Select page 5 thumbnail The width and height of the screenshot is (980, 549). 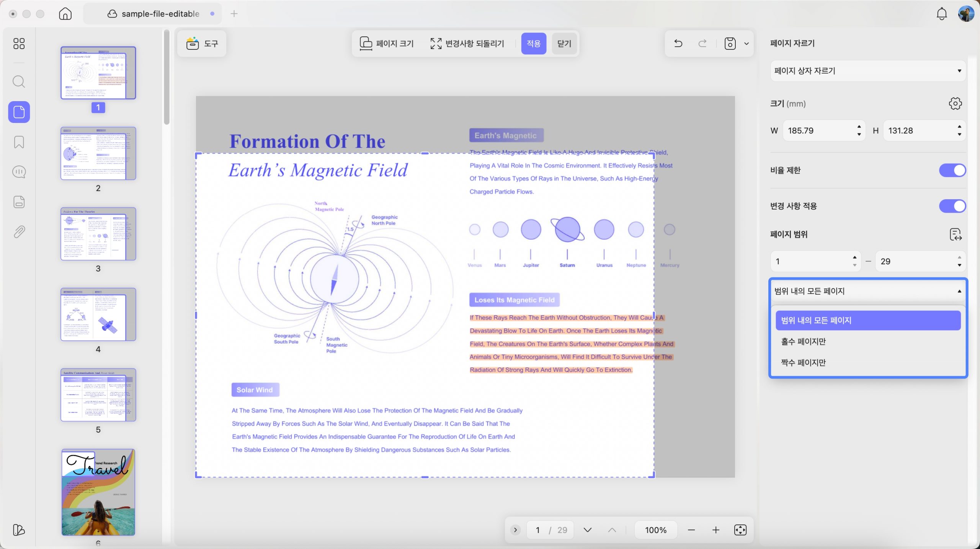coord(98,395)
